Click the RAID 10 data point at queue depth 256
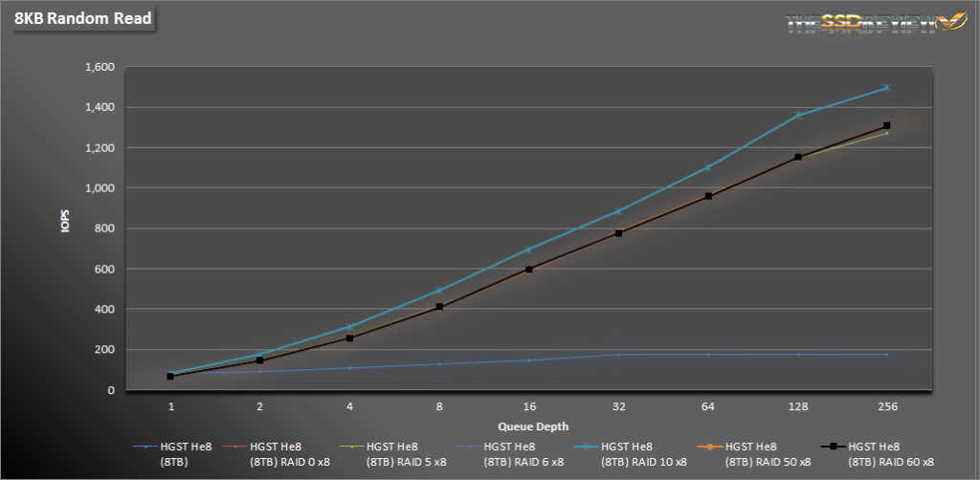This screenshot has width=980, height=480. (886, 87)
